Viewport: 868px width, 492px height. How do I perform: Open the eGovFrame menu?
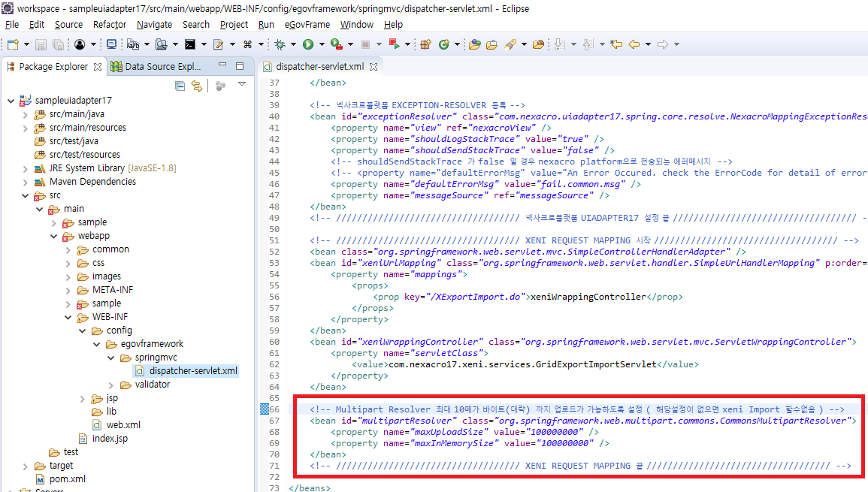307,24
